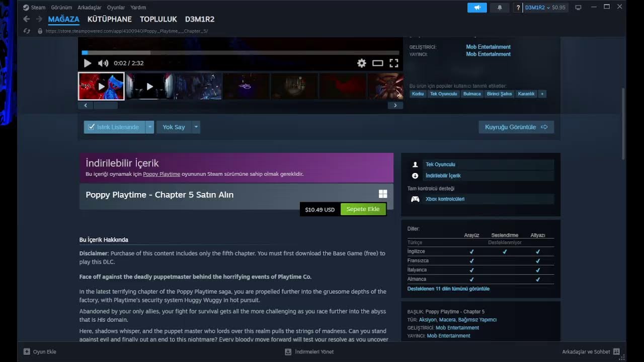Open the Xbox kontrolcüleri link
Screen dimensions: 644x362
(x=445, y=199)
